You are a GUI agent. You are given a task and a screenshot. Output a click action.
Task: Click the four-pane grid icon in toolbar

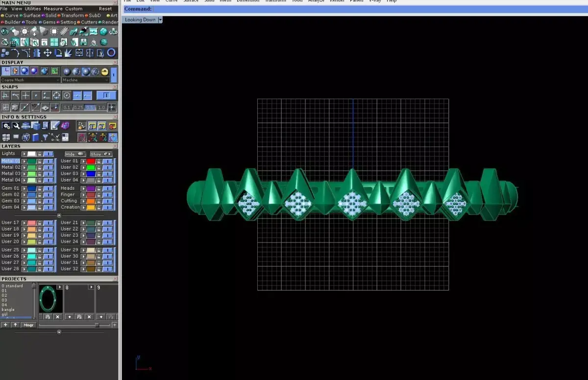[54, 42]
